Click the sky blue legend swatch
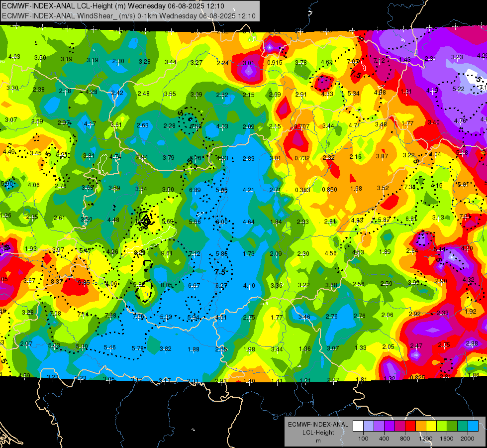Image resolution: width=487 pixels, height=448 pixels. click(473, 426)
